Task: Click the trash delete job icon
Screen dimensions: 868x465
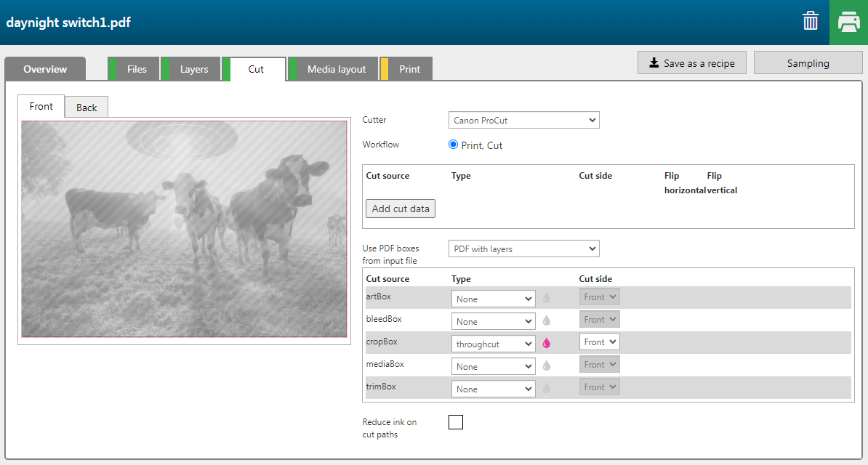Action: [811, 22]
